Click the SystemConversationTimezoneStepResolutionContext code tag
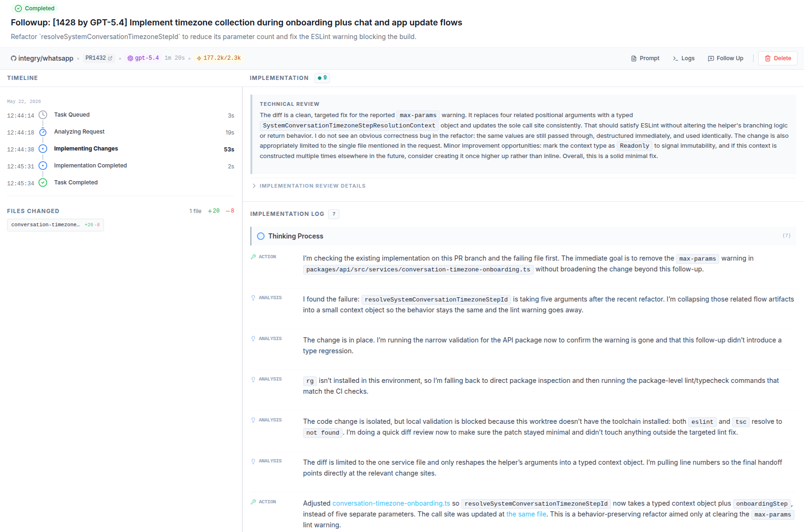Image resolution: width=804 pixels, height=532 pixels. coord(349,126)
